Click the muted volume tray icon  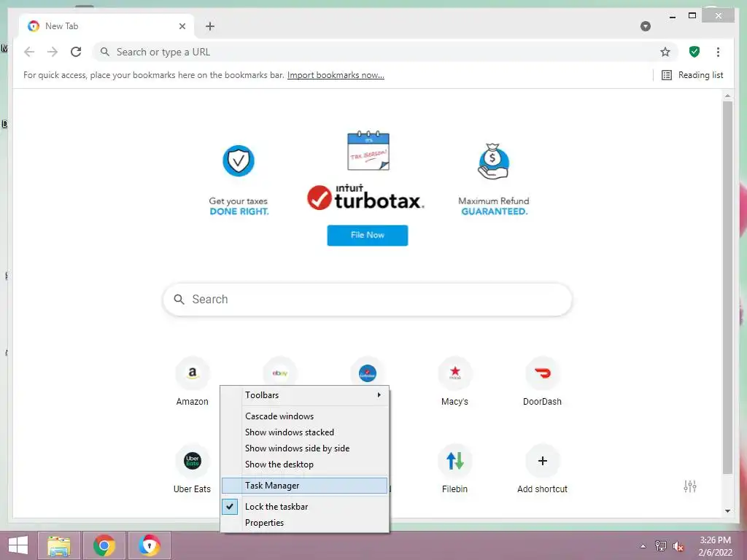(678, 546)
